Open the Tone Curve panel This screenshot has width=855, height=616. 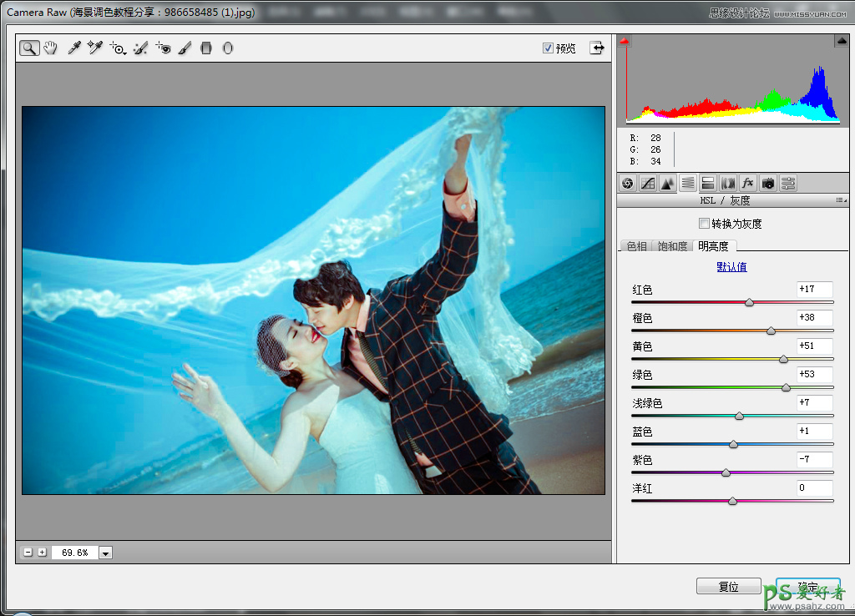648,183
